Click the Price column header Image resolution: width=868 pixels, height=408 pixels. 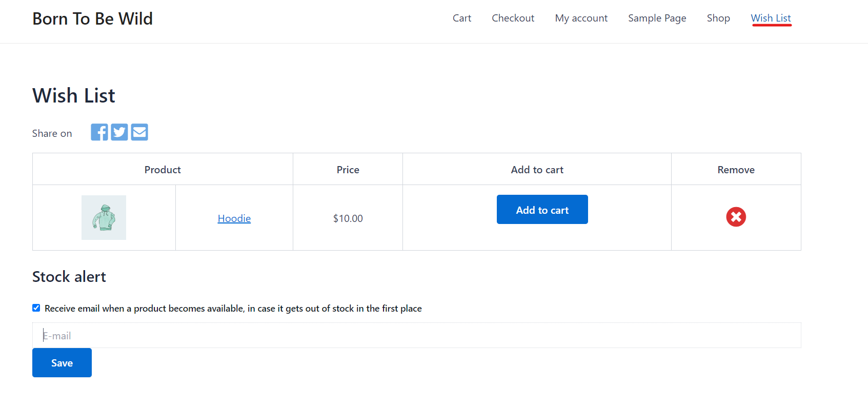348,170
